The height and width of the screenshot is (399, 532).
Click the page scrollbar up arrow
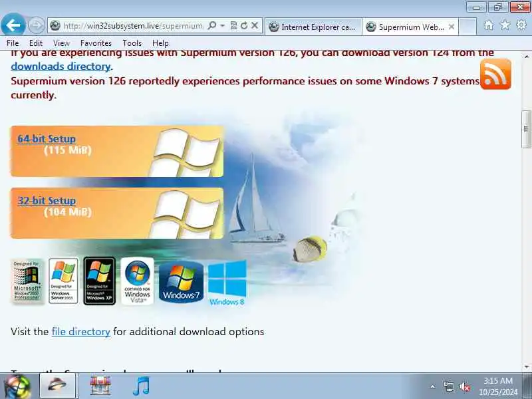point(527,57)
